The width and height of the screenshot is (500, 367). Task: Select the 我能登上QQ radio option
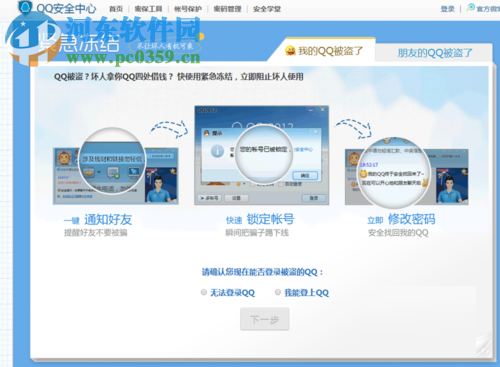tap(278, 292)
